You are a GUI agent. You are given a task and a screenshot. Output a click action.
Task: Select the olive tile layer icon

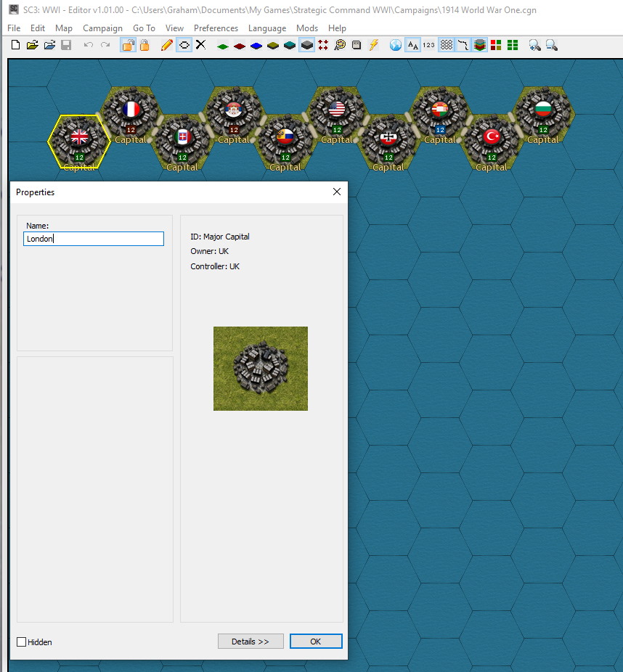pyautogui.click(x=273, y=46)
